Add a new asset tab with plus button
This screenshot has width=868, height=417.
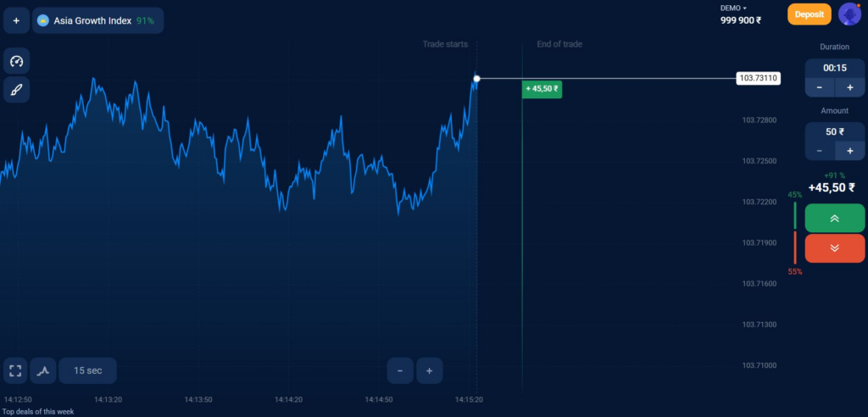coord(17,20)
